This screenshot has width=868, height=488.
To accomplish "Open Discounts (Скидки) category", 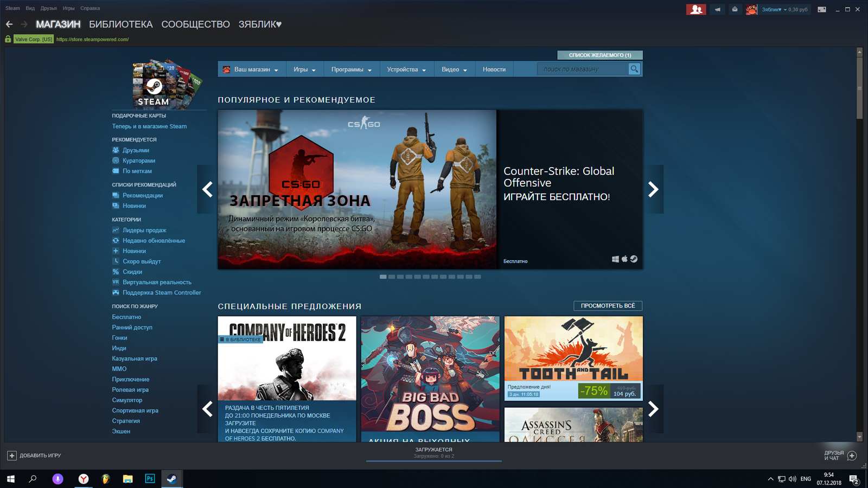I will click(132, 272).
